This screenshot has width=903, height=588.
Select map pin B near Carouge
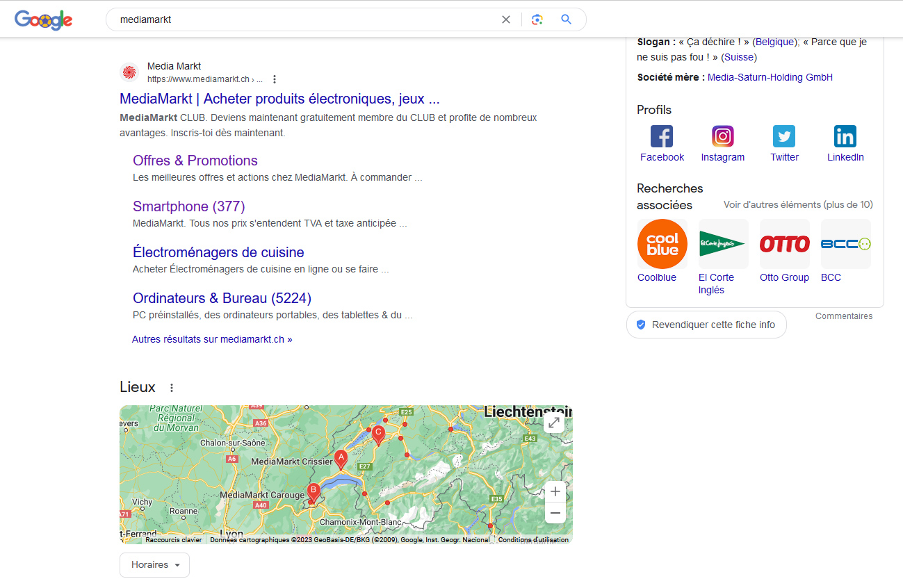click(314, 493)
